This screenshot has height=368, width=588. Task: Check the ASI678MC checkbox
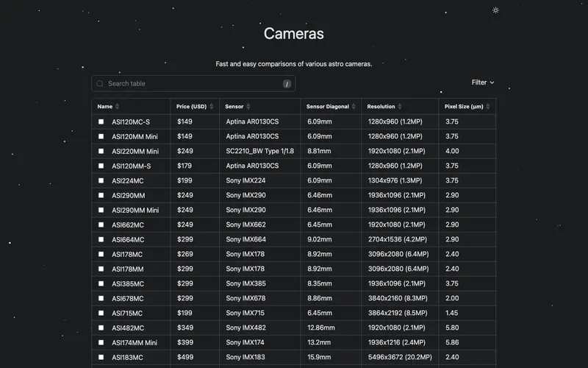click(x=101, y=298)
